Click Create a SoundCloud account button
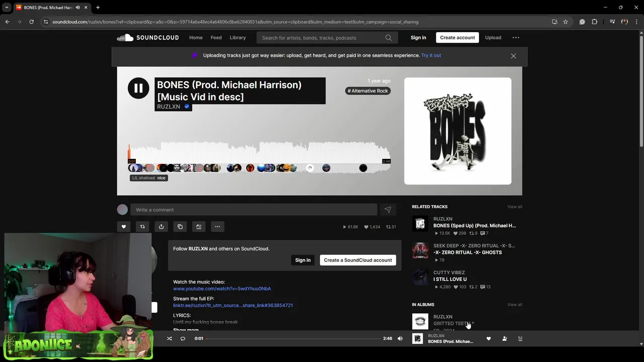The width and height of the screenshot is (644, 362). [358, 260]
